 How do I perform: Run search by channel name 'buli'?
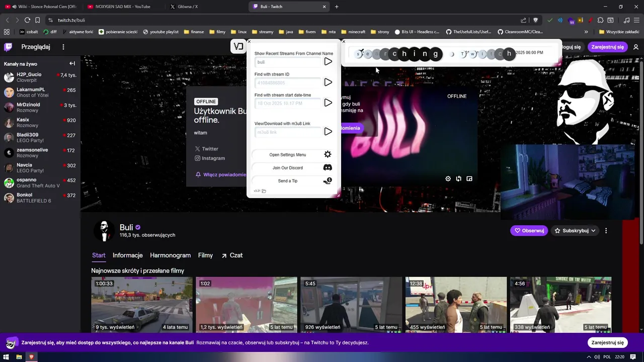(328, 61)
